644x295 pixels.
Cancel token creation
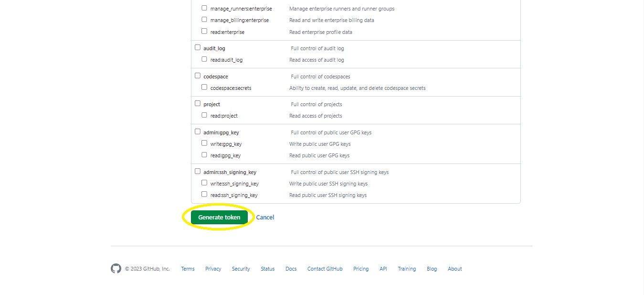pos(265,217)
